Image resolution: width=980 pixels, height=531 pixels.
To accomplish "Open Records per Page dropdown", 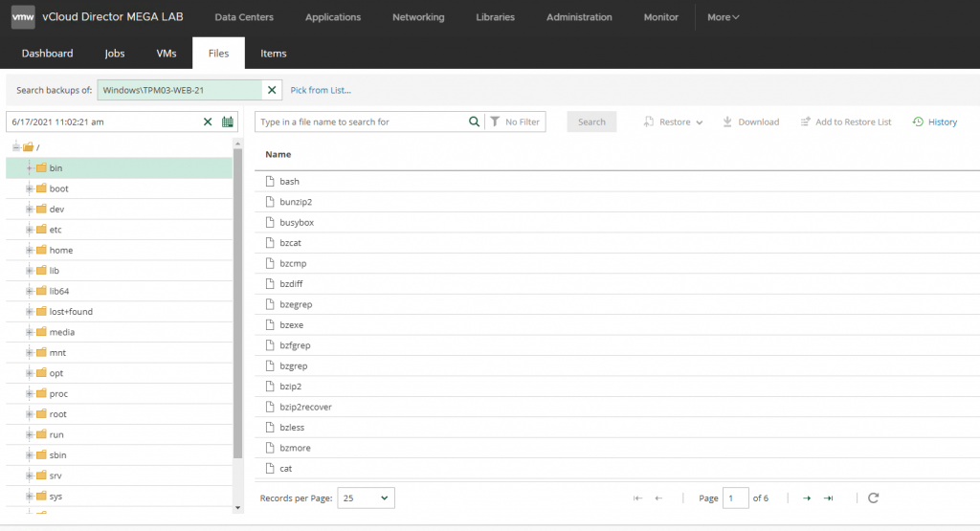I will 366,498.
